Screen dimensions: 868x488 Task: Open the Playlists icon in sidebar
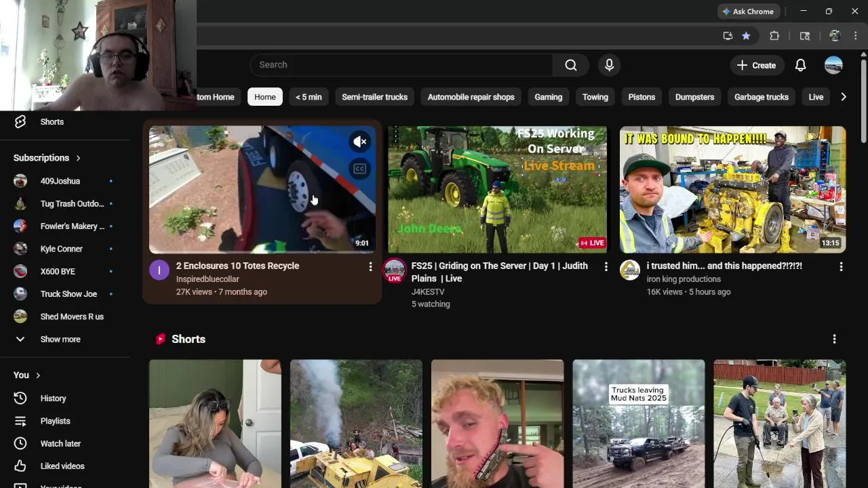(20, 421)
